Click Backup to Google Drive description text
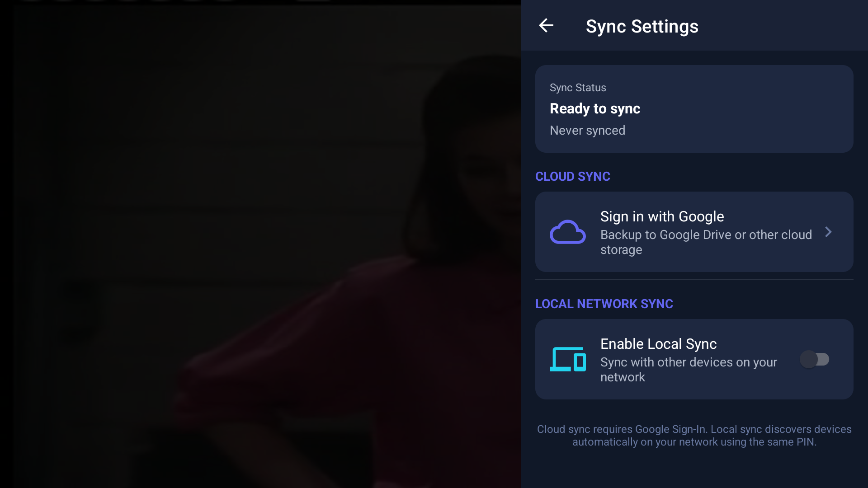The height and width of the screenshot is (488, 868). [706, 242]
